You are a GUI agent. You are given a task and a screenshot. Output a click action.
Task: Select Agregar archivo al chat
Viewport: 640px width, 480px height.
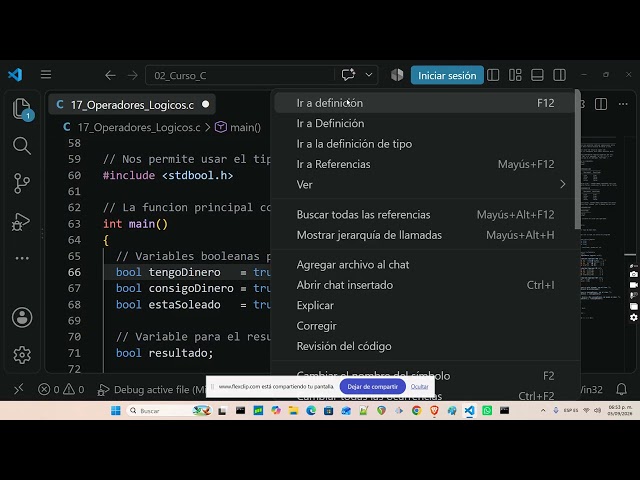tap(425, 264)
